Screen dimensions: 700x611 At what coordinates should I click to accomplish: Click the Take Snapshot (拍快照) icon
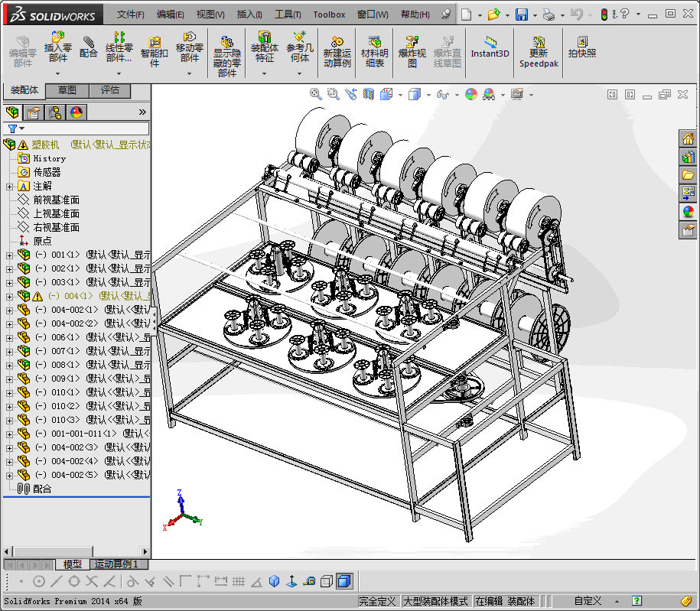582,47
